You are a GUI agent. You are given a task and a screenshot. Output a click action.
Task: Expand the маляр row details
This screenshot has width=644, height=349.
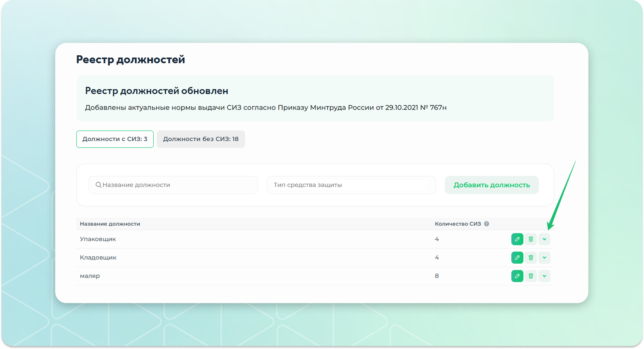click(544, 276)
